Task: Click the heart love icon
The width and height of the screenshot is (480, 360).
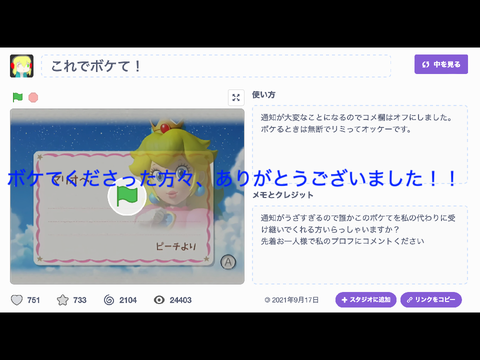Action: click(17, 300)
